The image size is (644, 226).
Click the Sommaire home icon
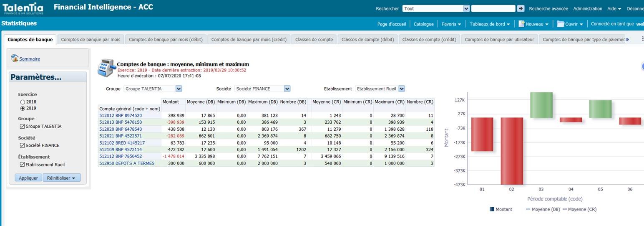[x=15, y=58]
